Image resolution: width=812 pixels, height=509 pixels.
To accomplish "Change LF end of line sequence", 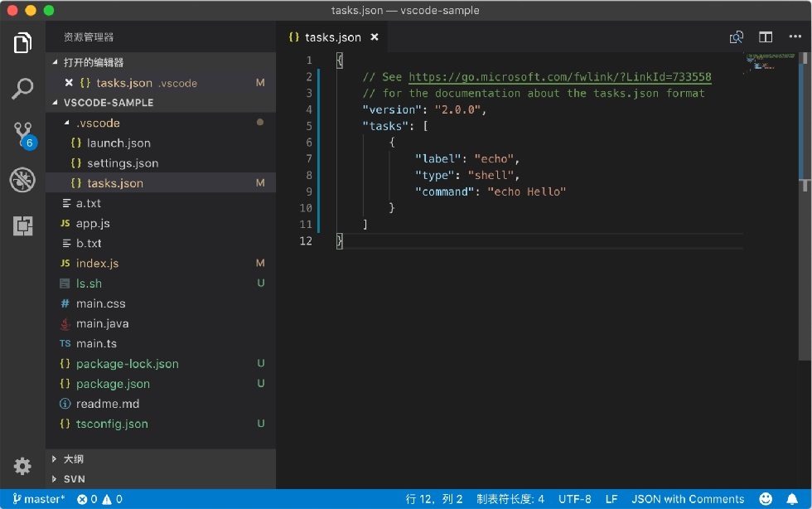I will pyautogui.click(x=611, y=498).
